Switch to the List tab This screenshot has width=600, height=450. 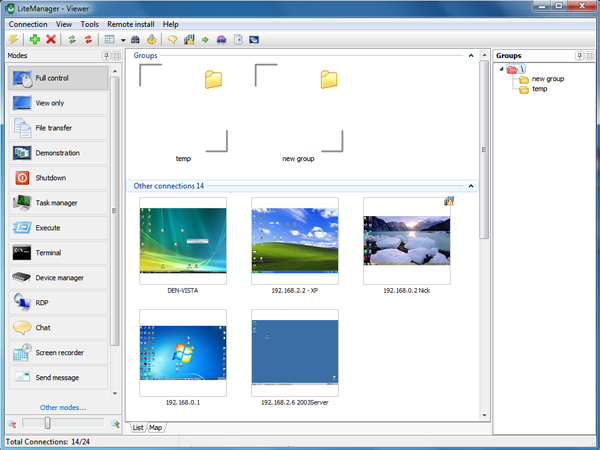138,427
